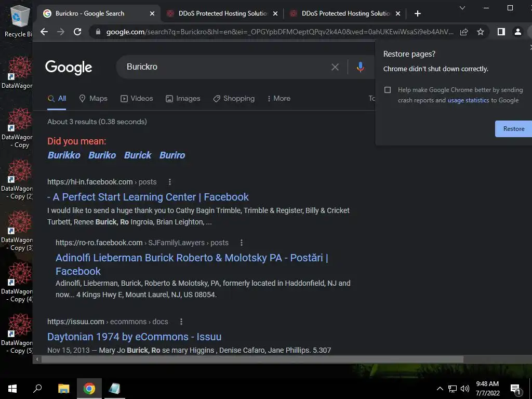The height and width of the screenshot is (399, 532).
Task: Open the usage statistics link
Action: (x=468, y=100)
